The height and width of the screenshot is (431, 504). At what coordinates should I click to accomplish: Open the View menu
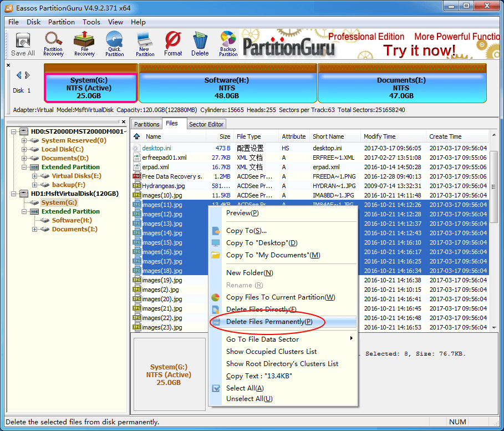pyautogui.click(x=115, y=22)
